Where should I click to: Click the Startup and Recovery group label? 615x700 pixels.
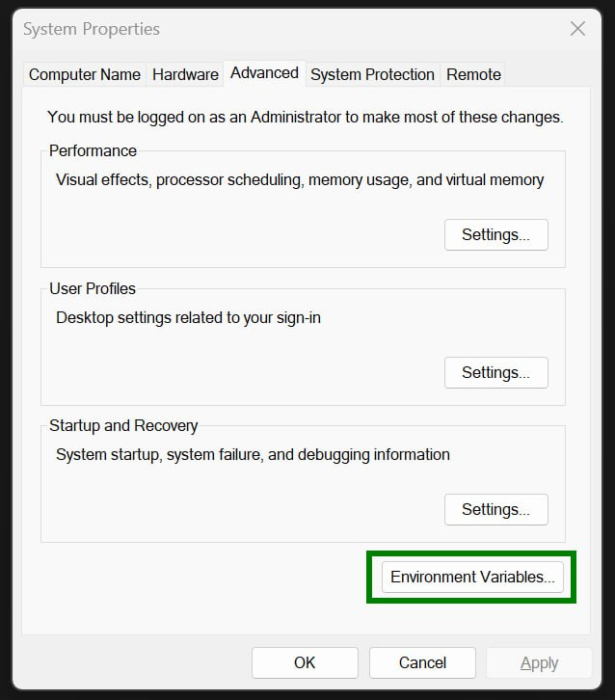[x=123, y=425]
